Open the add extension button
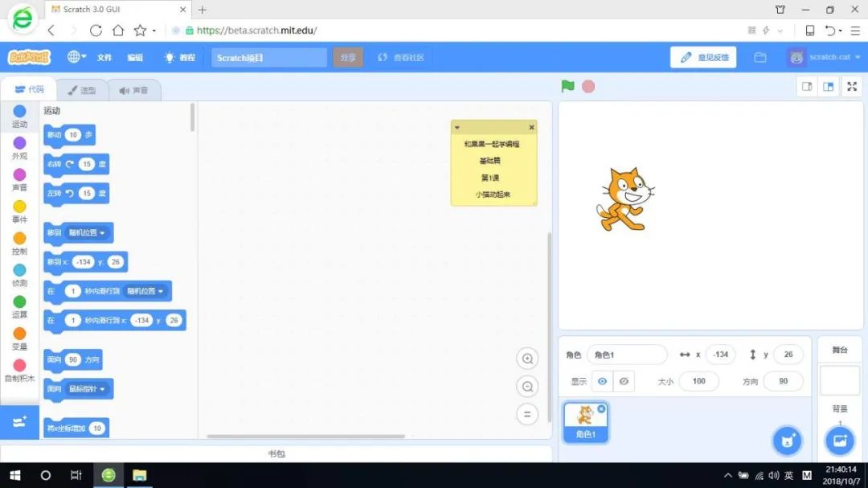Screen dimensions: 868x488 point(19,421)
